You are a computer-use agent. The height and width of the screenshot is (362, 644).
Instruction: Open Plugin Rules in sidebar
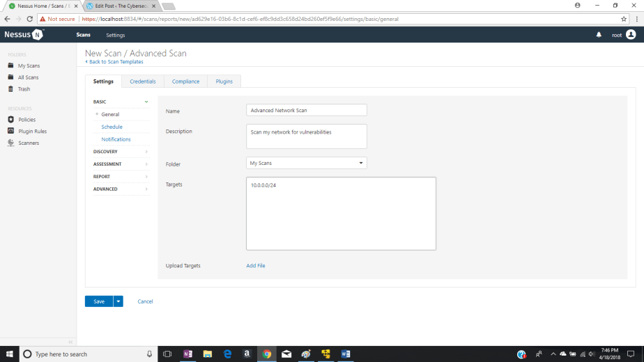(x=32, y=132)
